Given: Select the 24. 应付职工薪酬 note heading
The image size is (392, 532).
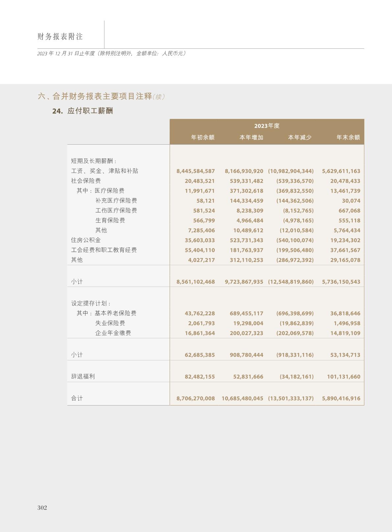Looking at the screenshot, I should (x=83, y=111).
